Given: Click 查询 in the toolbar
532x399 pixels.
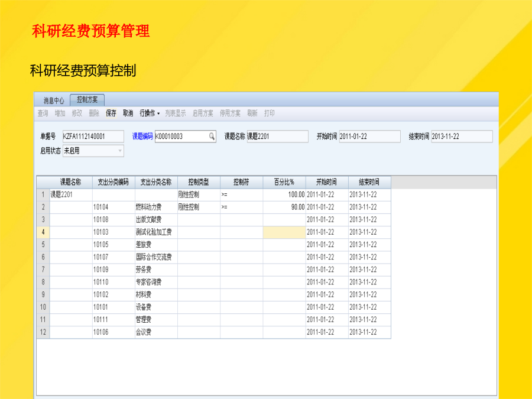Looking at the screenshot, I should coord(43,113).
